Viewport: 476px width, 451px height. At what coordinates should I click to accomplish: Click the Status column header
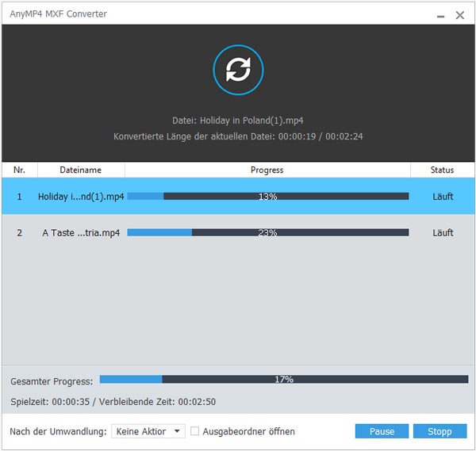pyautogui.click(x=442, y=170)
